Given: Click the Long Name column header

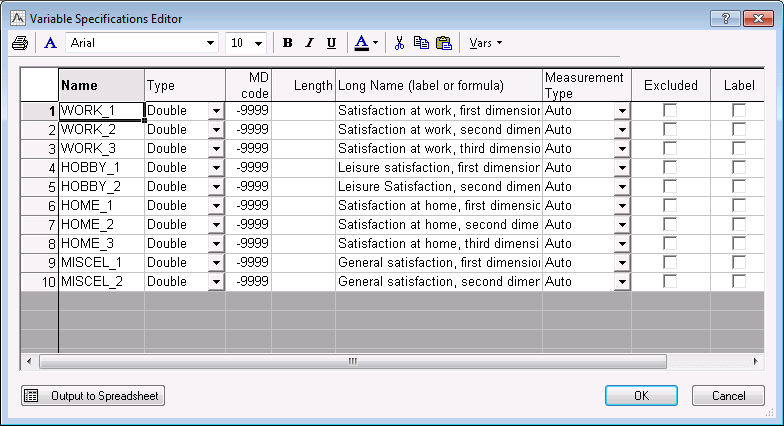Looking at the screenshot, I should (438, 86).
